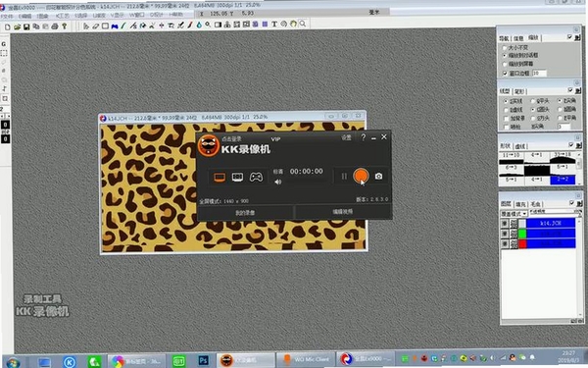Switch to the 信息 tab
This screenshot has height=368, width=588.
pos(518,38)
